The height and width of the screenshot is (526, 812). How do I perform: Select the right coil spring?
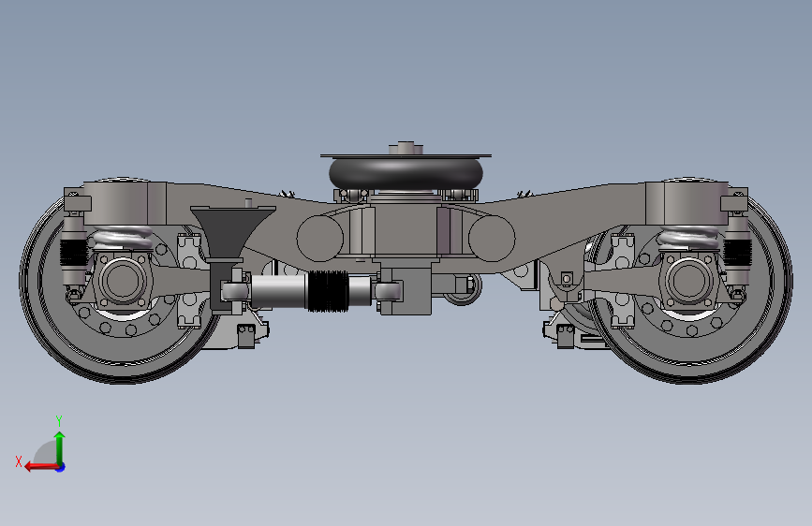pos(688,239)
